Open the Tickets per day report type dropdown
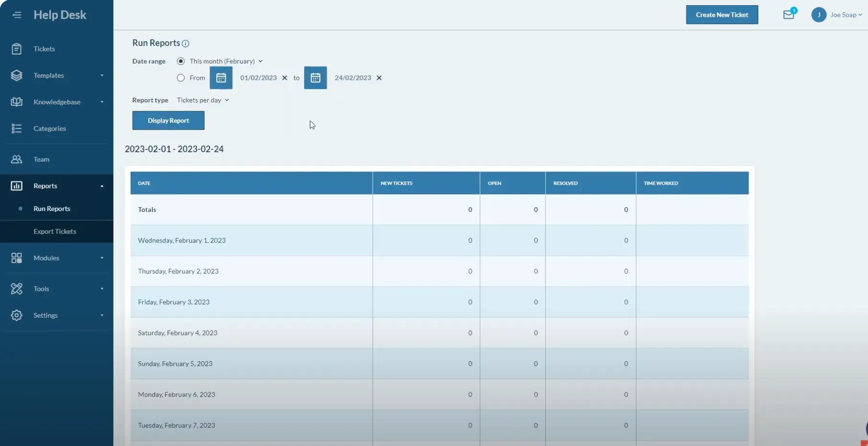 click(x=203, y=100)
